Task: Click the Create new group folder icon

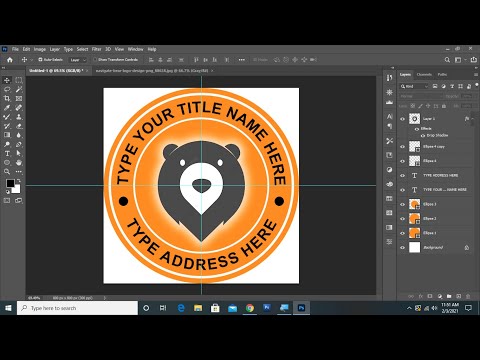Action: point(449,296)
